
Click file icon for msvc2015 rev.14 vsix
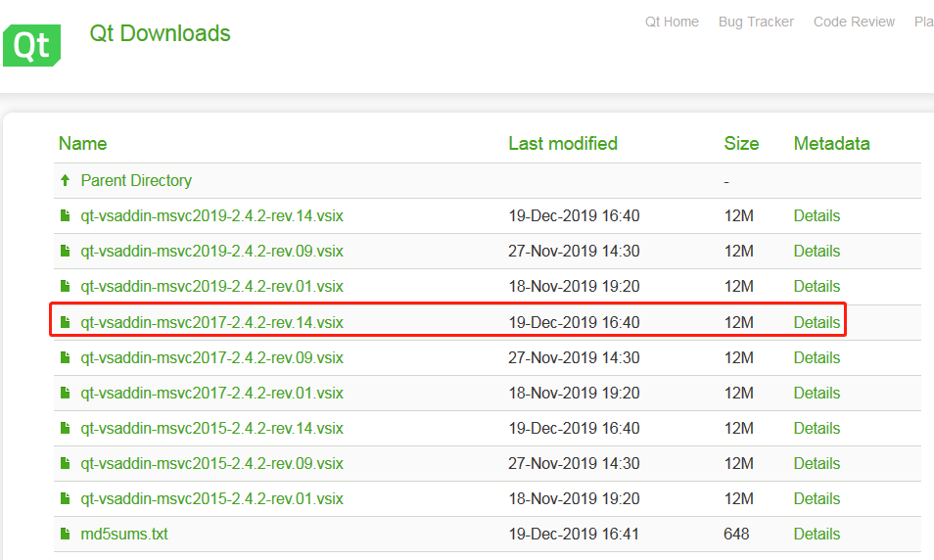point(66,428)
